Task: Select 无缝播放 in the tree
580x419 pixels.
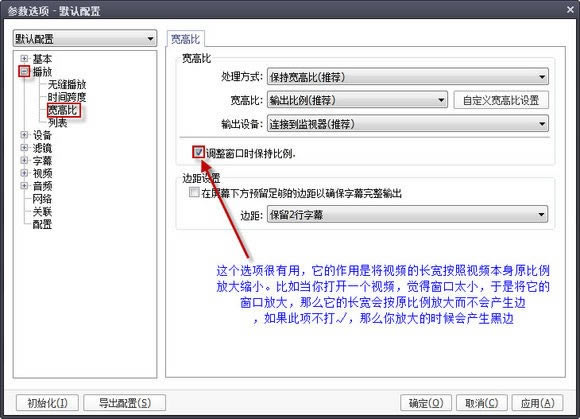Action: [67, 84]
